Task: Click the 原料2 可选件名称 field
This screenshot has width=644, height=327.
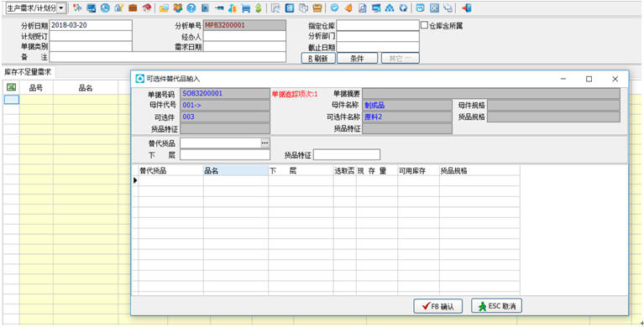Action: point(407,117)
